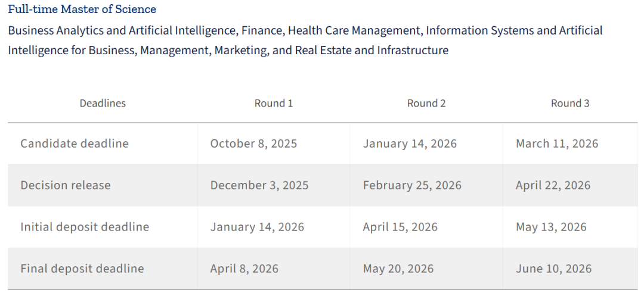644x296 pixels.
Task: Select the Round 3 column header
Action: pos(570,103)
